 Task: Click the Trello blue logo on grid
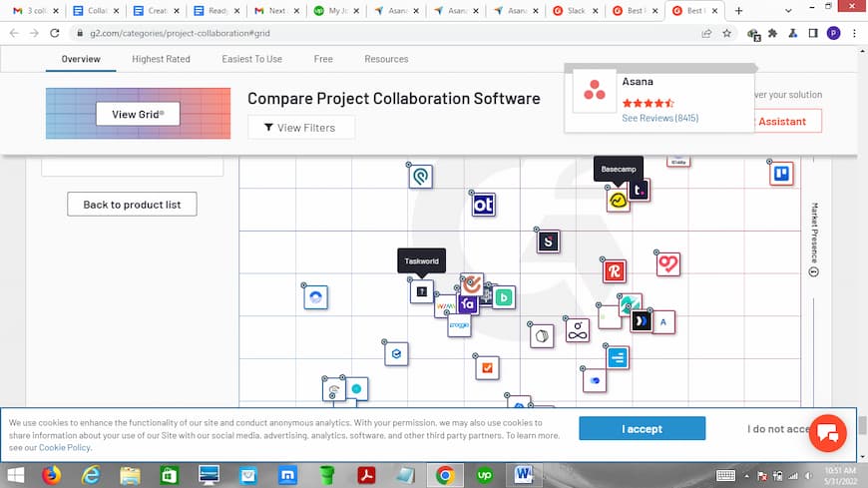[781, 174]
